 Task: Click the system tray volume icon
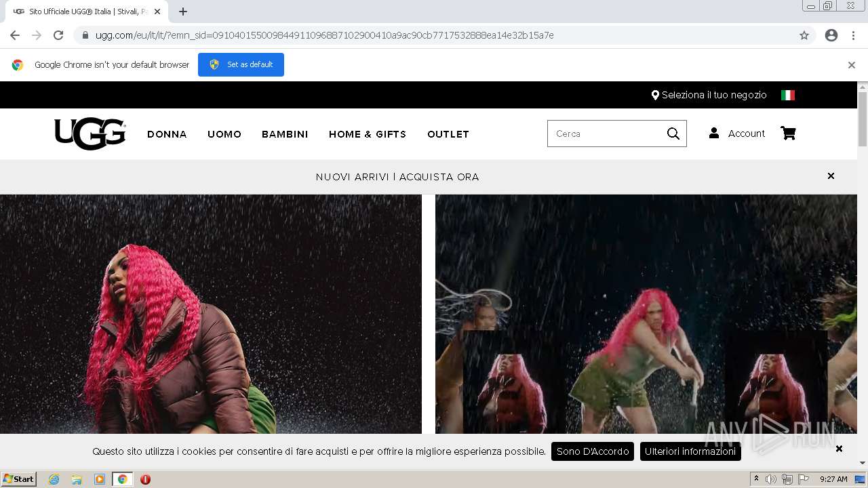click(x=771, y=479)
